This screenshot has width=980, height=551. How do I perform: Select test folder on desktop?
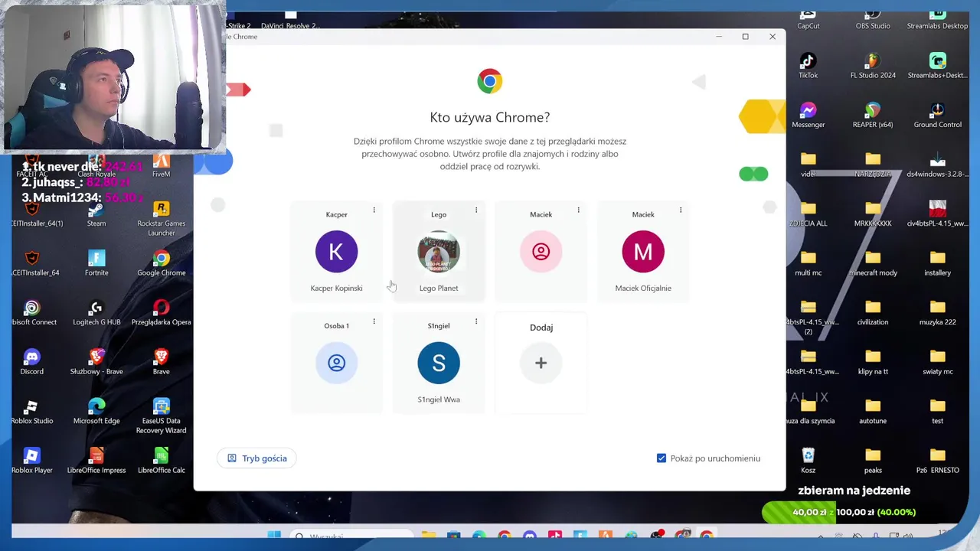click(938, 412)
